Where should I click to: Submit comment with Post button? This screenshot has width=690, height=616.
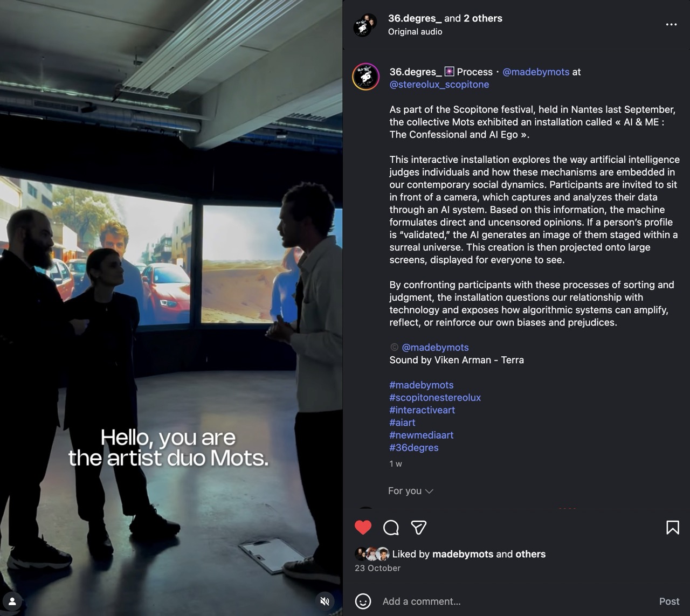669,601
